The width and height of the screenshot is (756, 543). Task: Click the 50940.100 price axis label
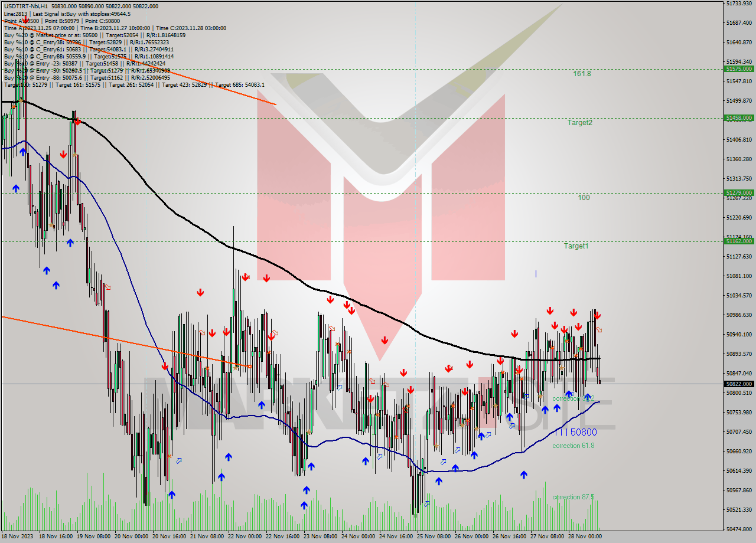pyautogui.click(x=738, y=335)
